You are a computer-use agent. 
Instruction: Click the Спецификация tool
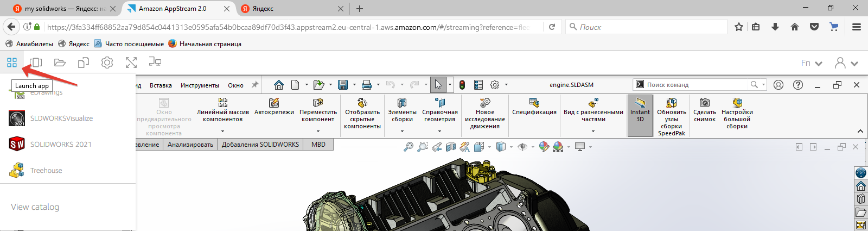pyautogui.click(x=534, y=107)
